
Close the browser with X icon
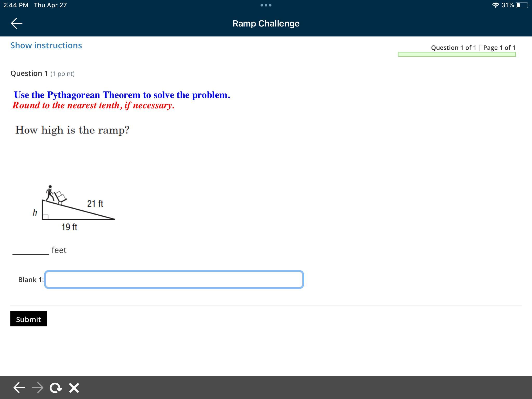coord(74,388)
